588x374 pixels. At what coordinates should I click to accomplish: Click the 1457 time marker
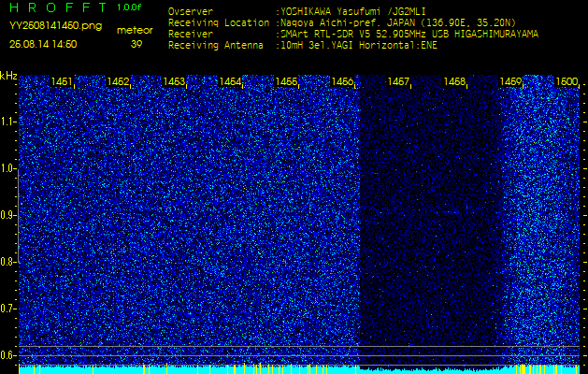pos(398,81)
